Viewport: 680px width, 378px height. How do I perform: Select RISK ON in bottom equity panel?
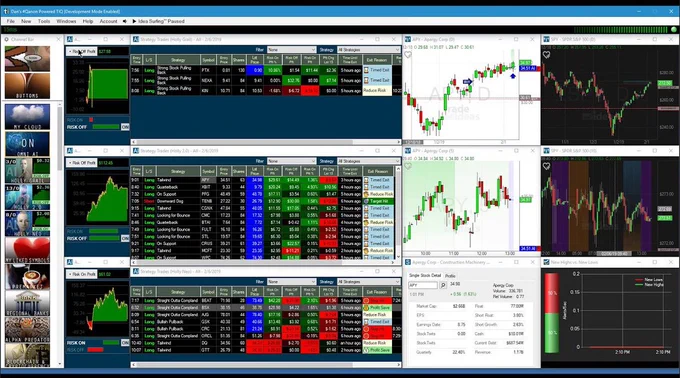[76, 343]
